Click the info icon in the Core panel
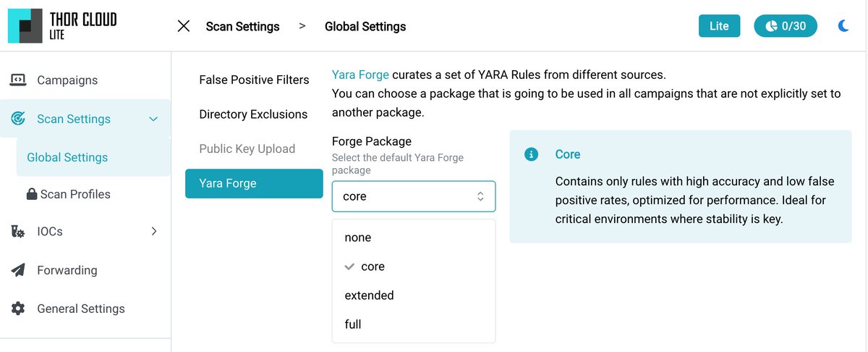 [x=532, y=154]
